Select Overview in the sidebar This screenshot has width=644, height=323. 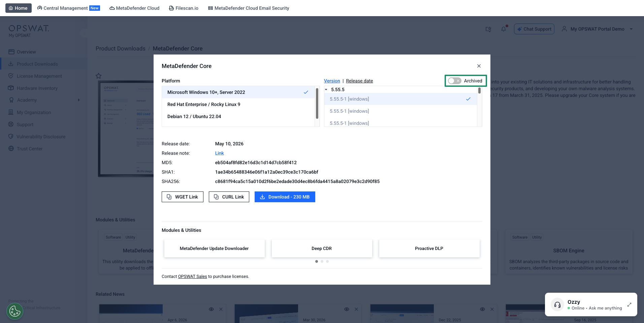pyautogui.click(x=26, y=52)
